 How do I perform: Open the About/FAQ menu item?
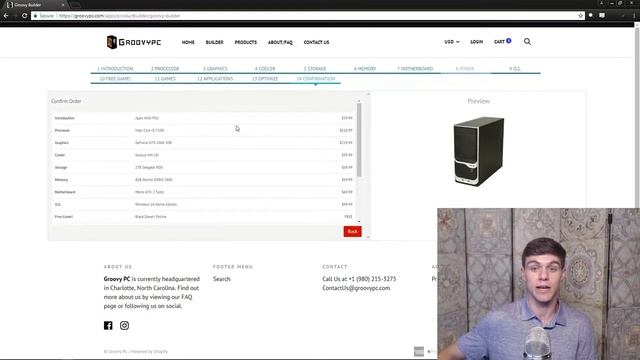(x=280, y=42)
